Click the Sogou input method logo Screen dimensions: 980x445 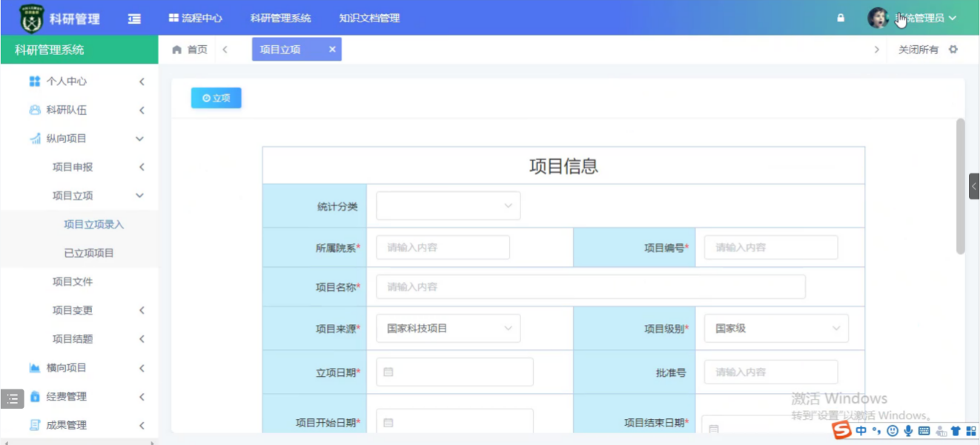point(841,430)
